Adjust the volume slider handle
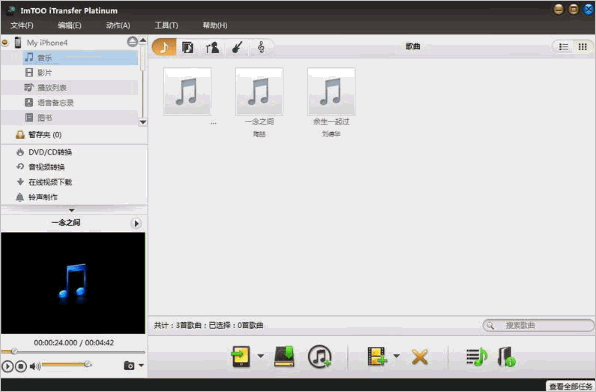596x392 pixels. (87, 364)
